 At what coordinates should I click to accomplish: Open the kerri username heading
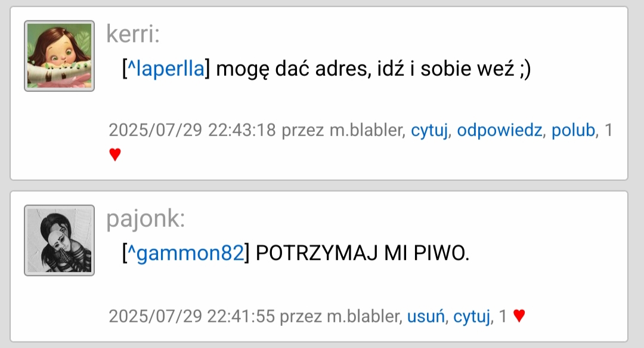[133, 34]
